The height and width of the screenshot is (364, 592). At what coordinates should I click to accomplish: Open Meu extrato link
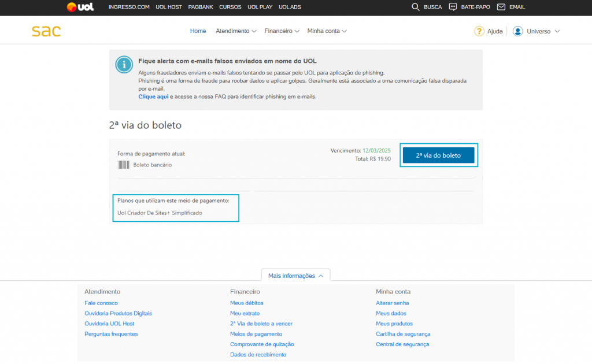[245, 313]
